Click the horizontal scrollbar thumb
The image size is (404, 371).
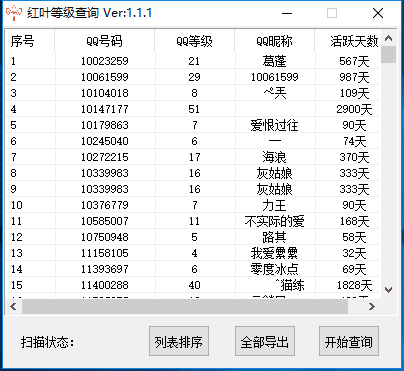coord(185,306)
